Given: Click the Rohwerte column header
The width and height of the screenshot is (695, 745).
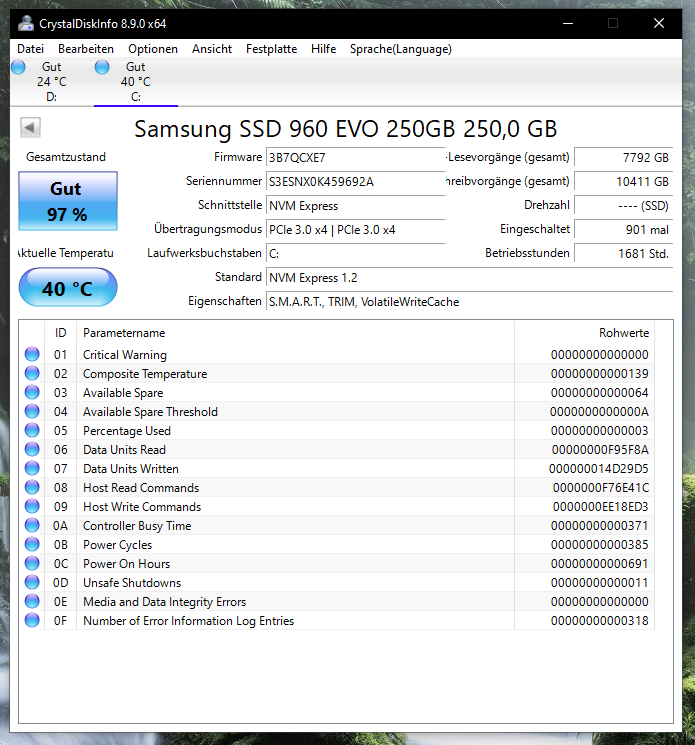Looking at the screenshot, I should click(x=584, y=333).
